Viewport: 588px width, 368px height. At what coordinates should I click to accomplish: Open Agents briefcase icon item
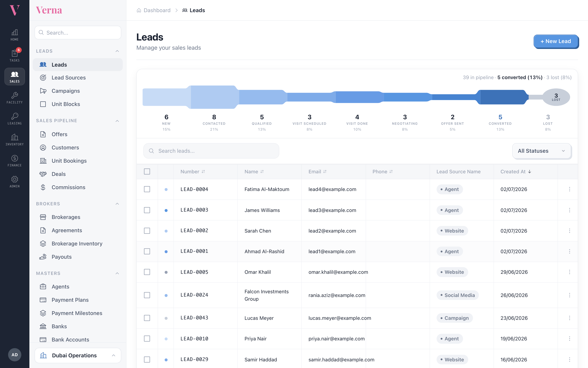tap(78, 287)
